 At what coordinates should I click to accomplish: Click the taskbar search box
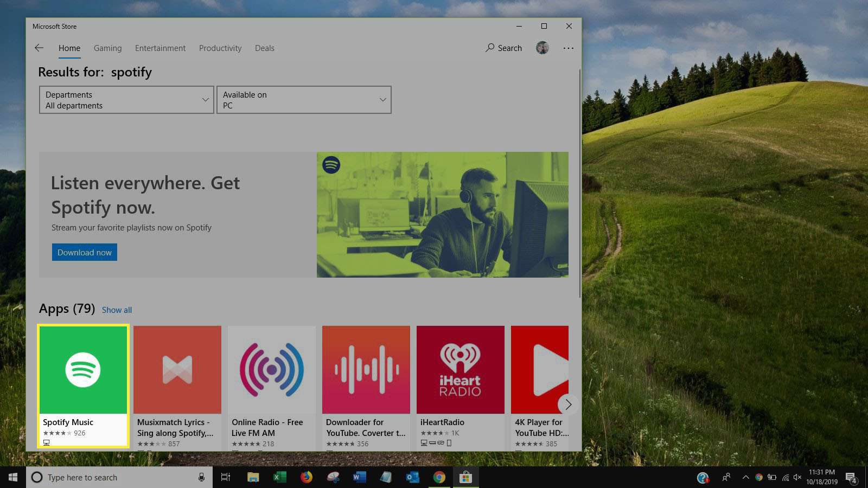coord(119,477)
